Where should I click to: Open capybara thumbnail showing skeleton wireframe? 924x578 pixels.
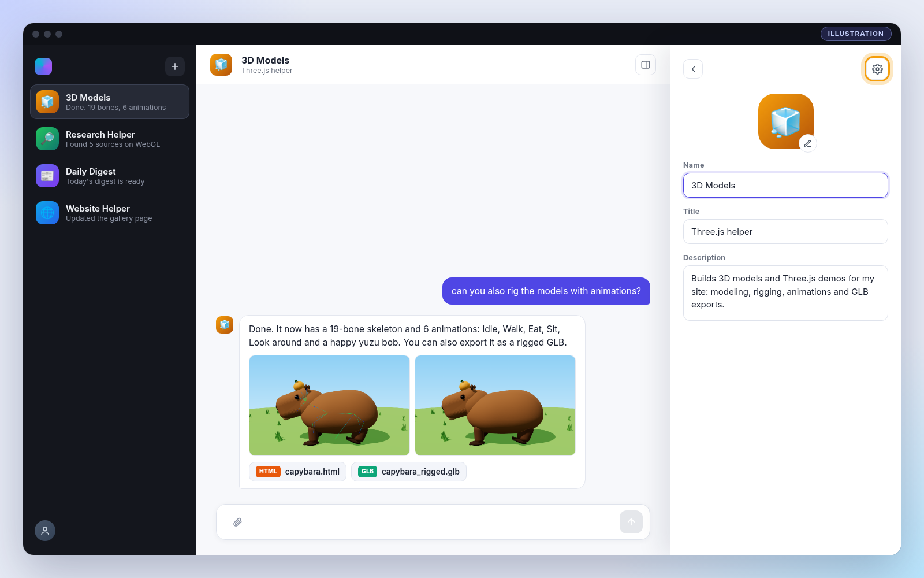click(x=329, y=405)
